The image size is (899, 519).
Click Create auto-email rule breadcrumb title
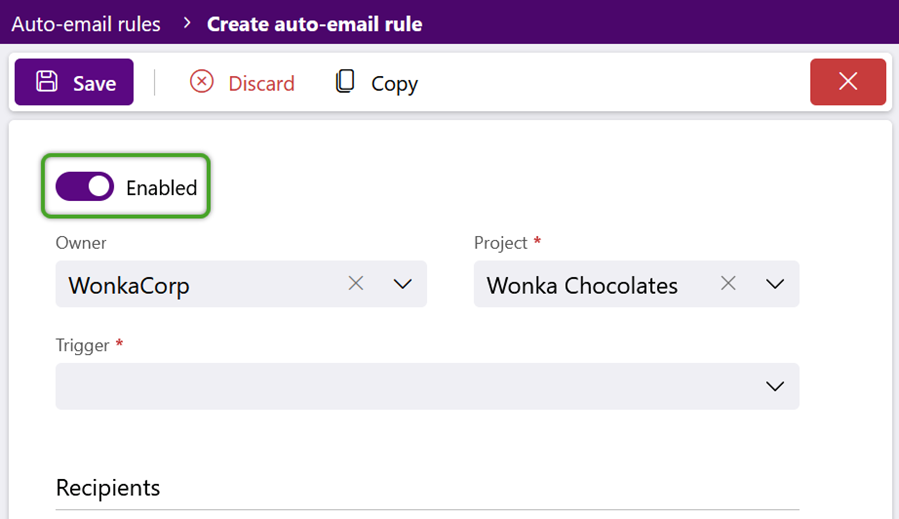(x=314, y=24)
